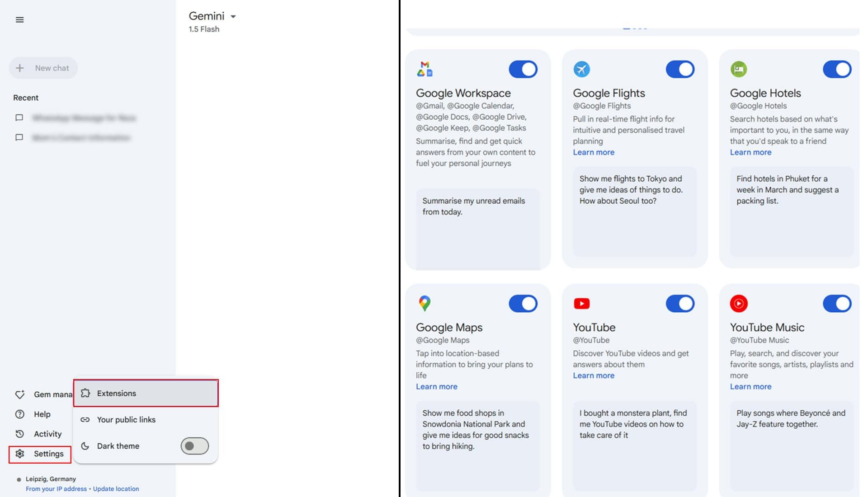
Task: Enable Dark theme toggle
Action: pyautogui.click(x=194, y=446)
